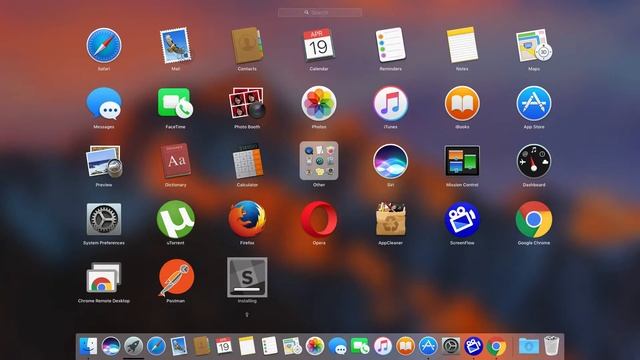This screenshot has height=360, width=640.
Task: Open the Contacts app in Launchpad
Action: (247, 45)
